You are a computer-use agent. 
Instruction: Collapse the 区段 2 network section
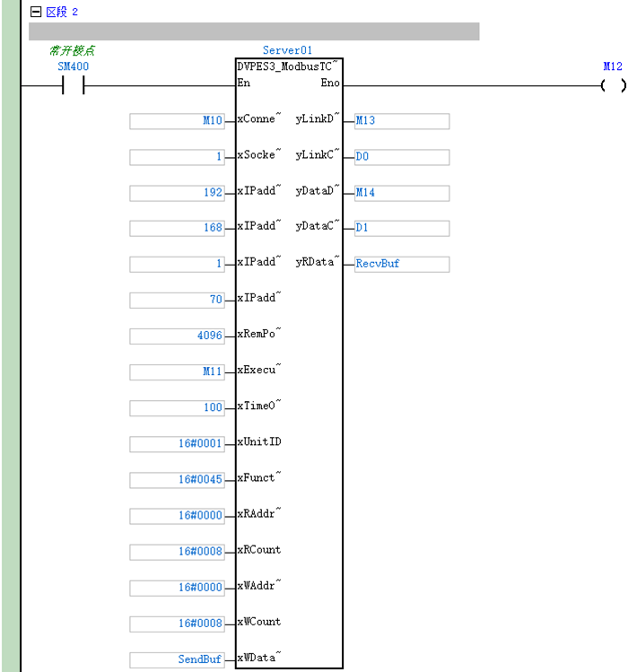pos(36,12)
